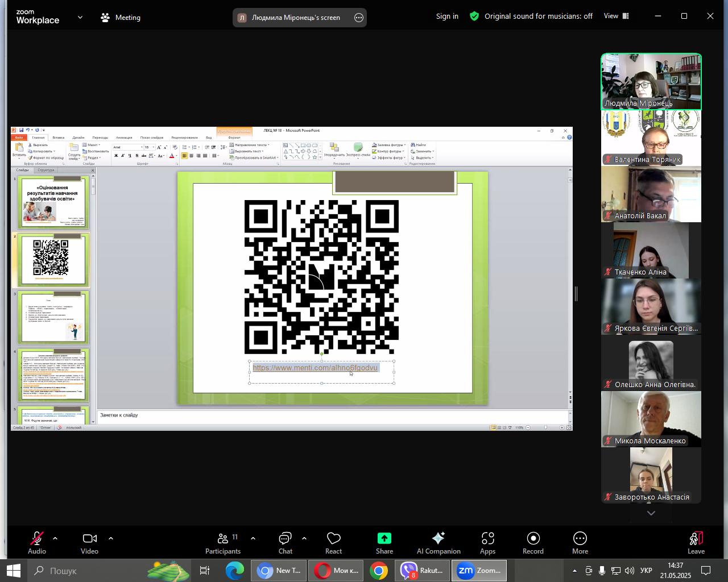Select Валентина Торяник video tile
Viewport: 728px width, 582px height.
[x=651, y=138]
